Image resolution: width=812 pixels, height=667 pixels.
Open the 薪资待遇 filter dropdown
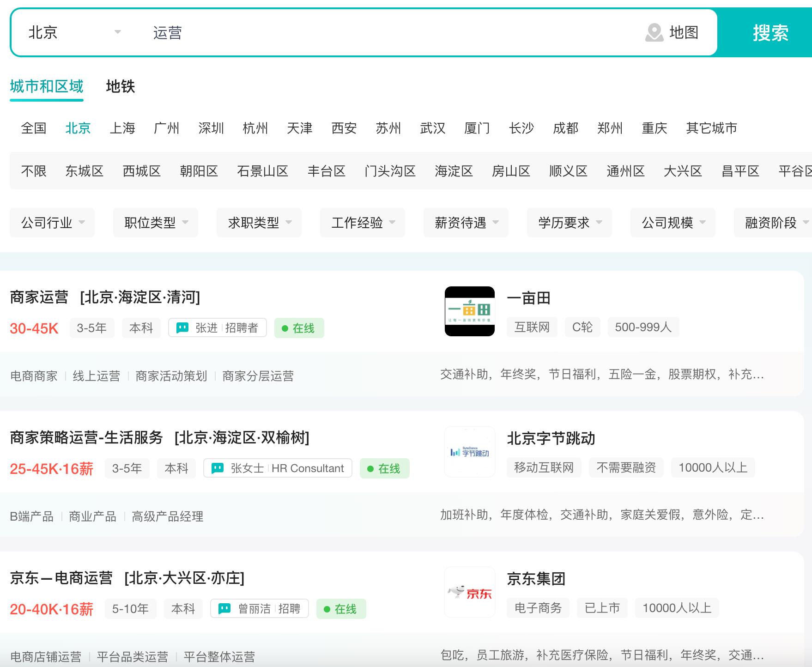466,223
